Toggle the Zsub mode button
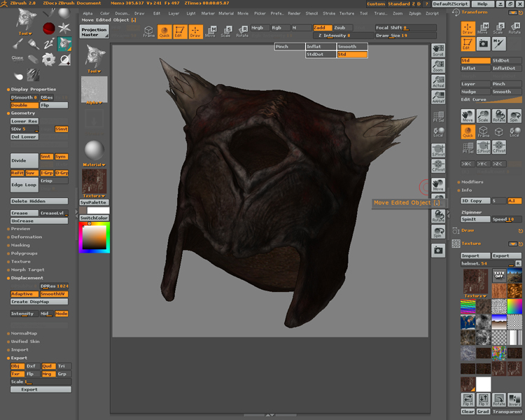525x420 pixels. [343, 27]
